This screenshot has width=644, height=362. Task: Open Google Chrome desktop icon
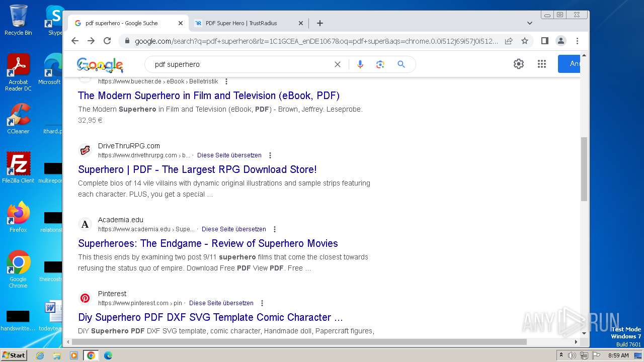[18, 269]
